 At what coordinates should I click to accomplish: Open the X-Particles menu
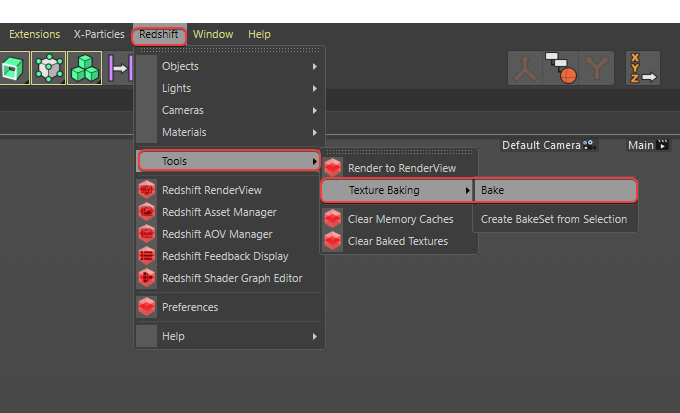[x=99, y=34]
